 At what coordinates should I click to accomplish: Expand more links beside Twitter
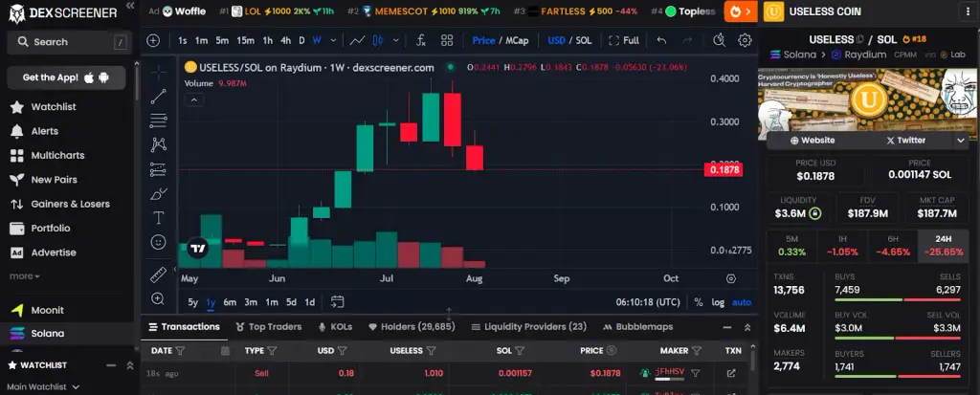(961, 141)
